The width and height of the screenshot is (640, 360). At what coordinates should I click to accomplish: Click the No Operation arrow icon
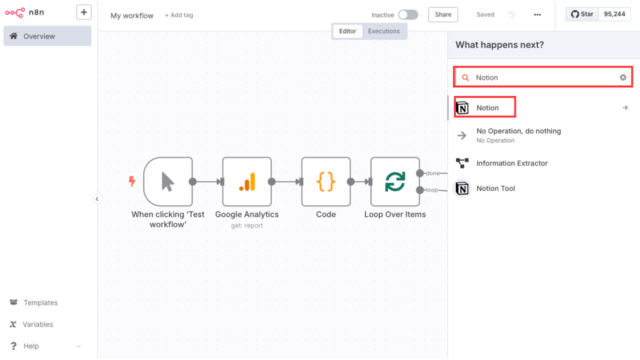coord(462,135)
